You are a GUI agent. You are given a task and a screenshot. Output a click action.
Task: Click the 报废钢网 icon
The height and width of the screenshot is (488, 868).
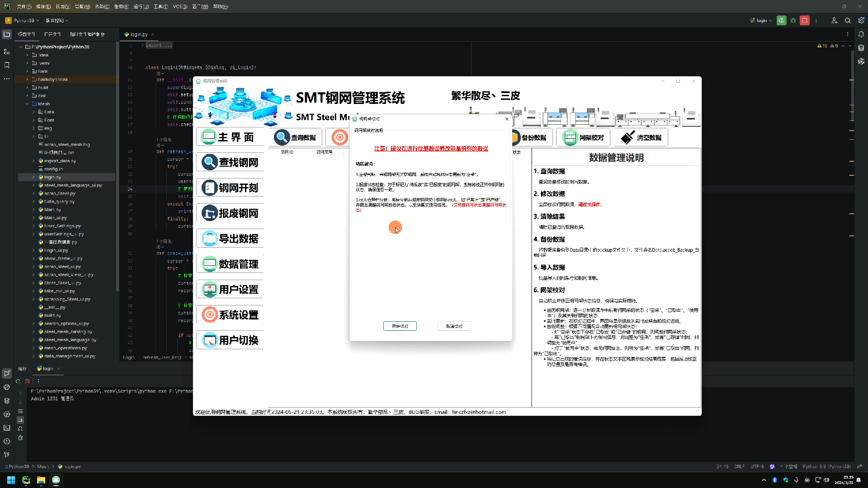[x=230, y=213]
